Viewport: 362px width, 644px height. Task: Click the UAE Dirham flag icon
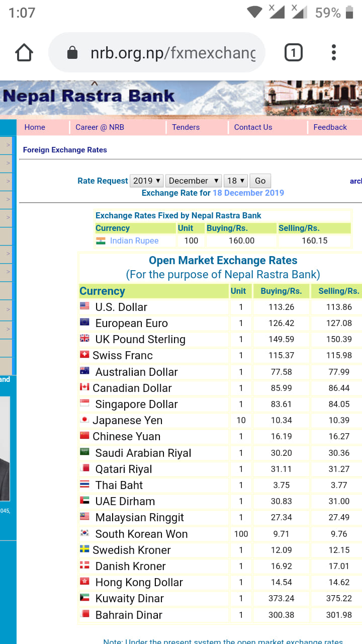click(x=84, y=500)
